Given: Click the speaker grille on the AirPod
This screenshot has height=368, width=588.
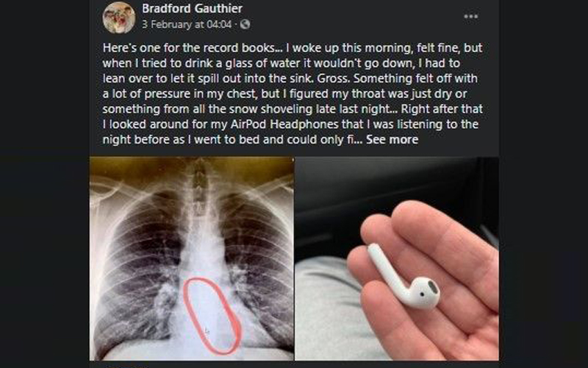Looking at the screenshot, I should pyautogui.click(x=432, y=288).
